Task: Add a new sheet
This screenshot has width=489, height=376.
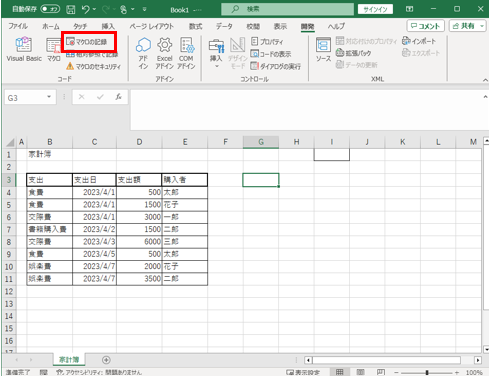Action: [x=106, y=360]
